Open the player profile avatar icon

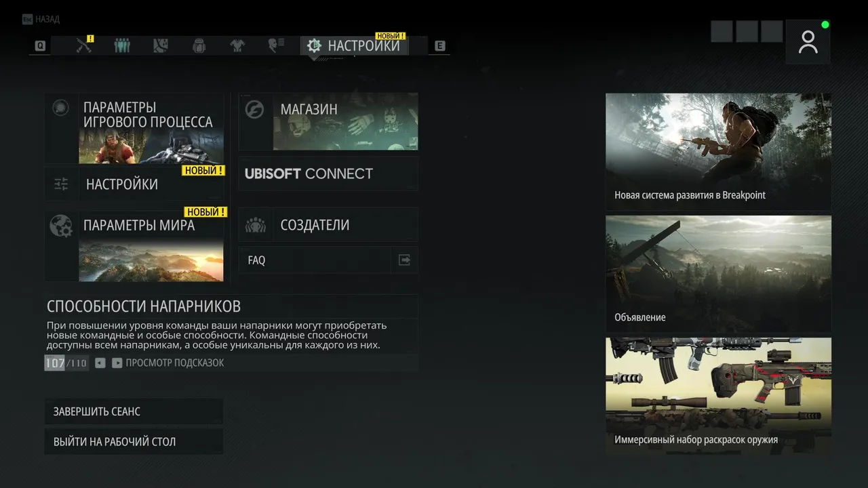coord(808,42)
